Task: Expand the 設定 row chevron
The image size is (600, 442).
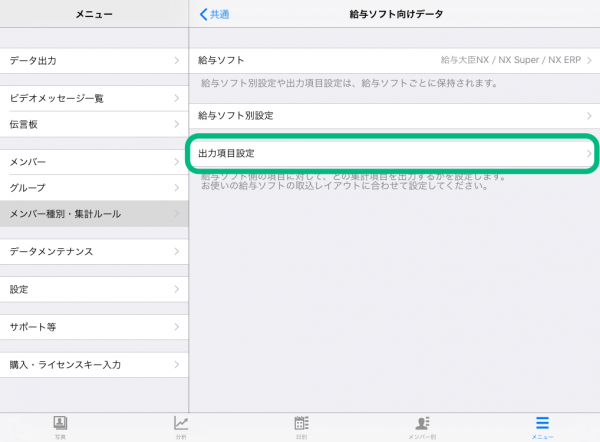Action: click(x=176, y=289)
